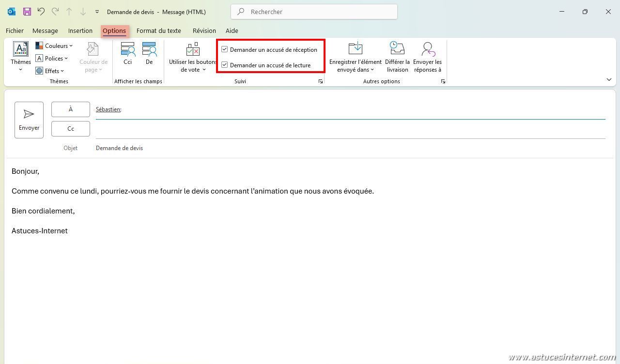Viewport: 620px width, 364px height.
Task: Switch to the Insertion tab
Action: pyautogui.click(x=80, y=30)
